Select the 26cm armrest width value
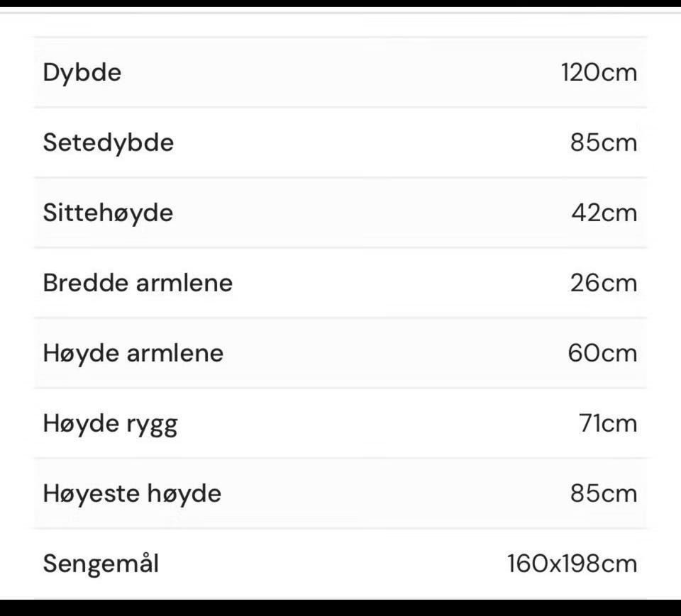This screenshot has width=681, height=616. (604, 283)
